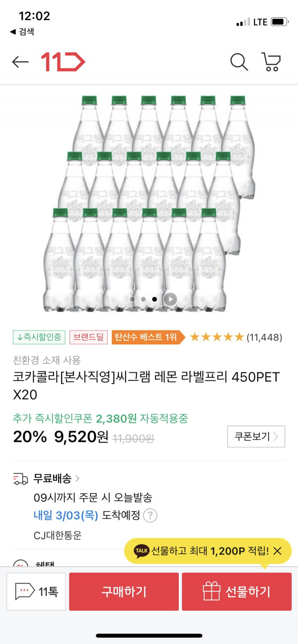Select the third image carousel dot
Viewport: 298px width, 644px height.
pyautogui.click(x=154, y=299)
